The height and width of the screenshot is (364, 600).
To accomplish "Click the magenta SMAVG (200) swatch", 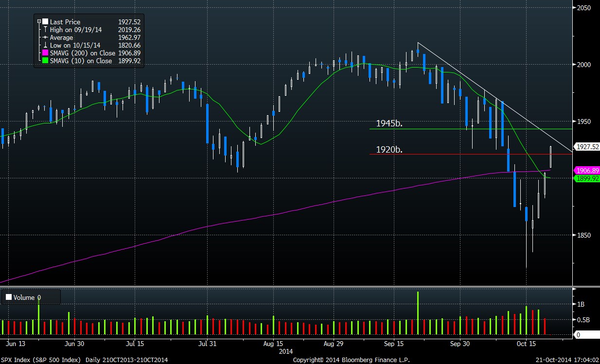I will click(x=45, y=53).
